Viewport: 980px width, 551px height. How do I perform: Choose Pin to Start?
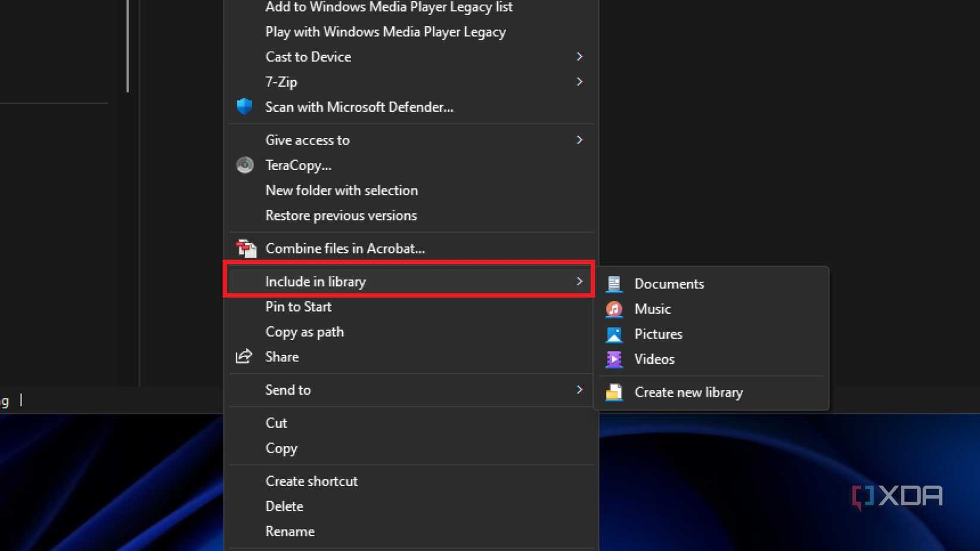[x=412, y=306]
